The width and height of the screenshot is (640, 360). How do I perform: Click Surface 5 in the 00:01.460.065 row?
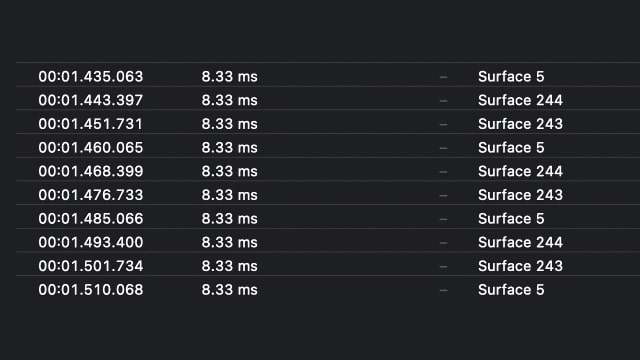(x=511, y=147)
